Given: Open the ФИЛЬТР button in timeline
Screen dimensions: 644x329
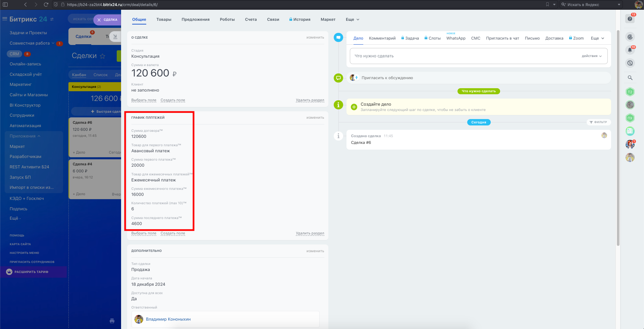Looking at the screenshot, I should click(598, 122).
